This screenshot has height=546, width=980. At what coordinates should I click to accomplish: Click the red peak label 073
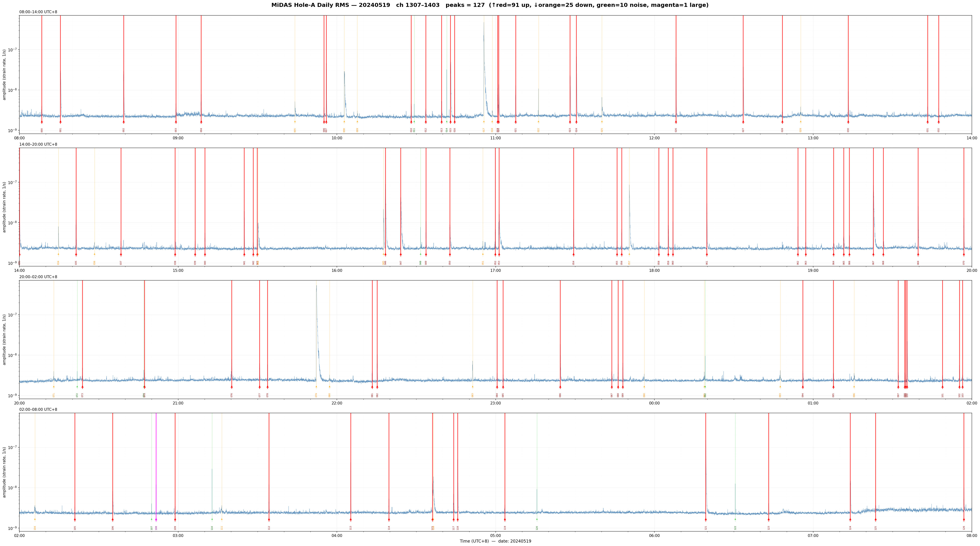click(82, 395)
